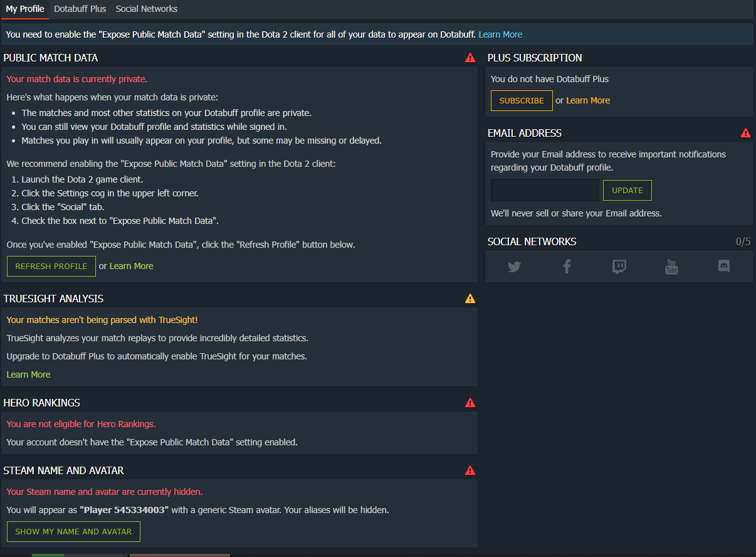Click the warning icon beside Hero Rankings
The width and height of the screenshot is (756, 557).
[x=470, y=403]
